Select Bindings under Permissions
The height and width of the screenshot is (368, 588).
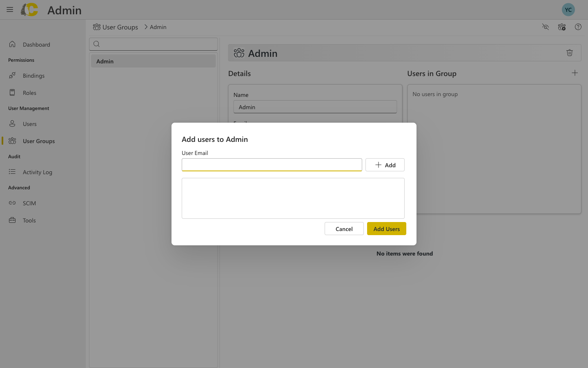33,75
